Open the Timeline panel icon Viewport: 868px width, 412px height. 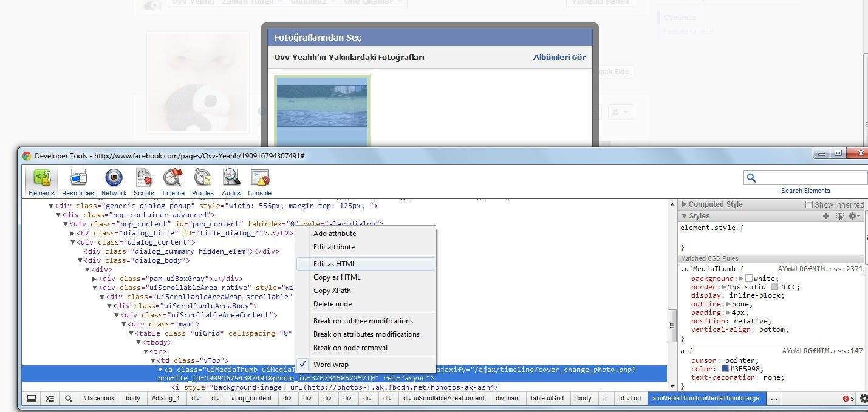(x=173, y=178)
